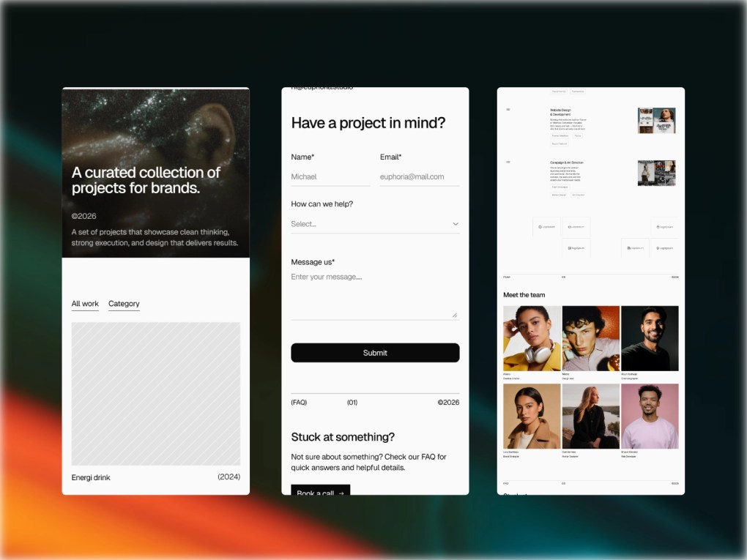Click the textarea resize handle icon

[455, 315]
